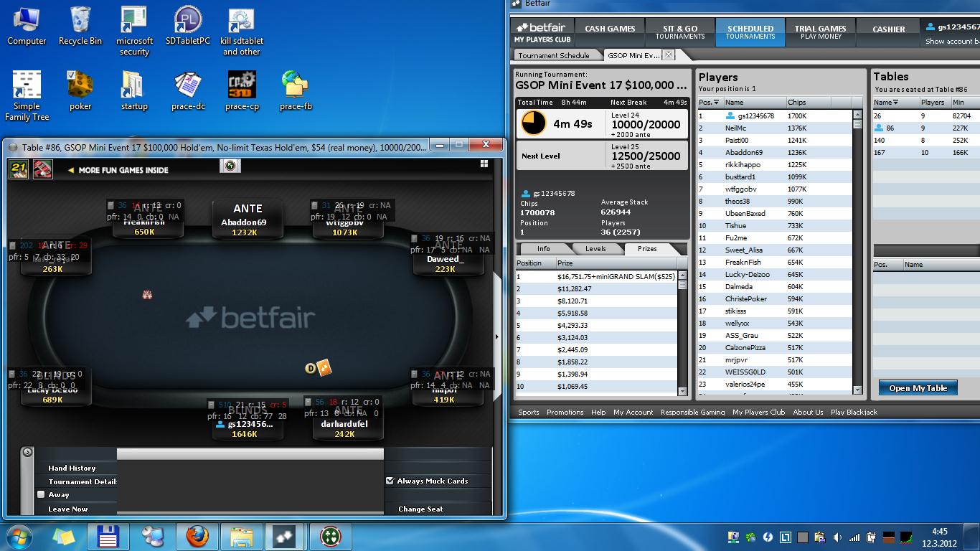
Task: Click Change Seat
Action: click(x=420, y=509)
